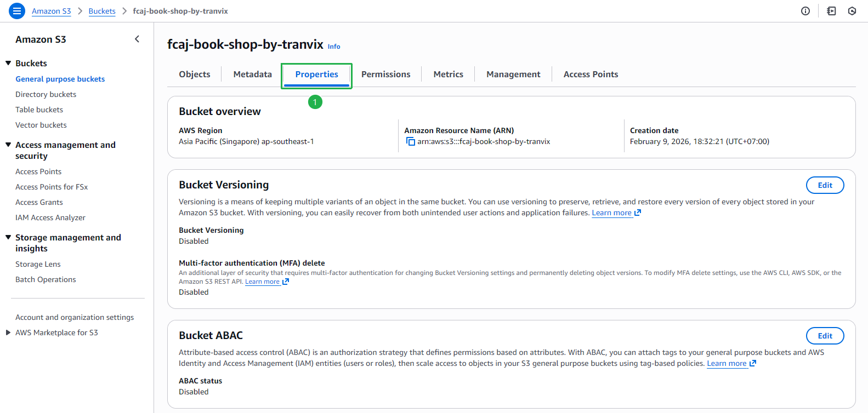Screen dimensions: 868x413
Task: Open the Permissions tab
Action: pos(386,74)
